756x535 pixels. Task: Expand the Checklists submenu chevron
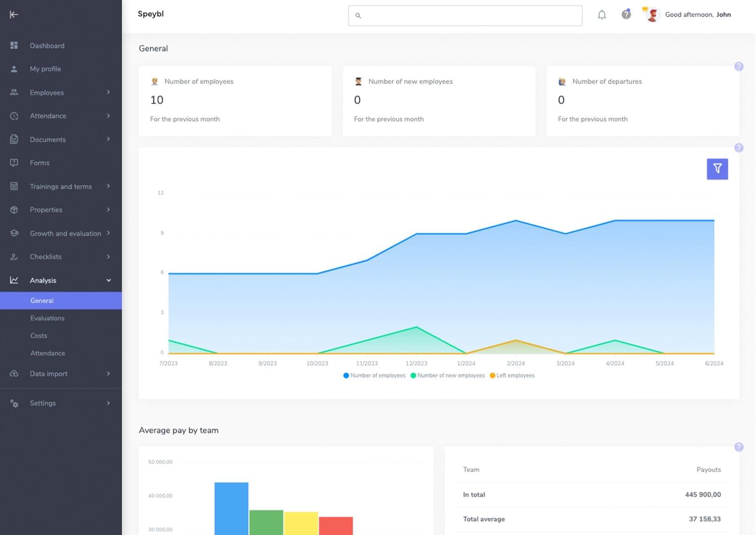click(x=108, y=257)
